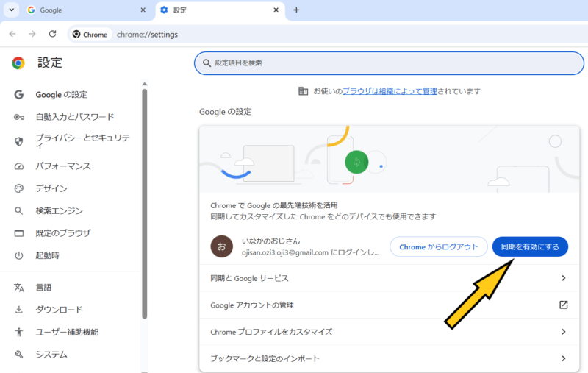
Task: Open ブラウザは組織によって管理 link
Action: [390, 91]
